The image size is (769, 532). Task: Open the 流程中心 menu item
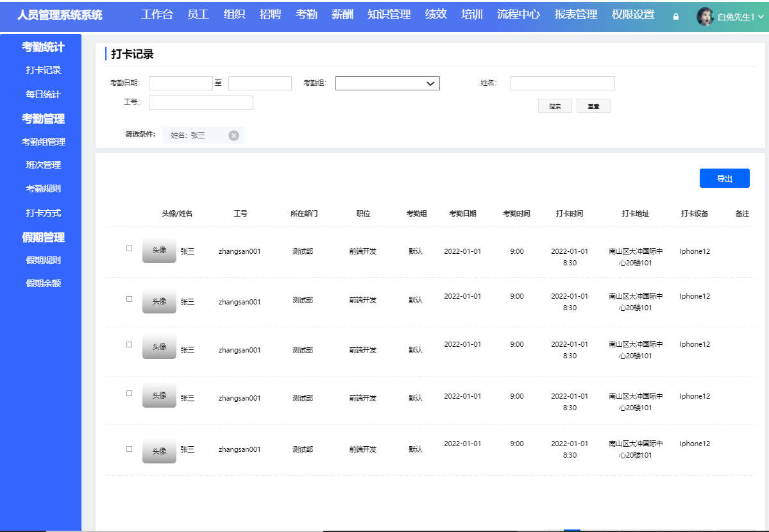[x=517, y=13]
